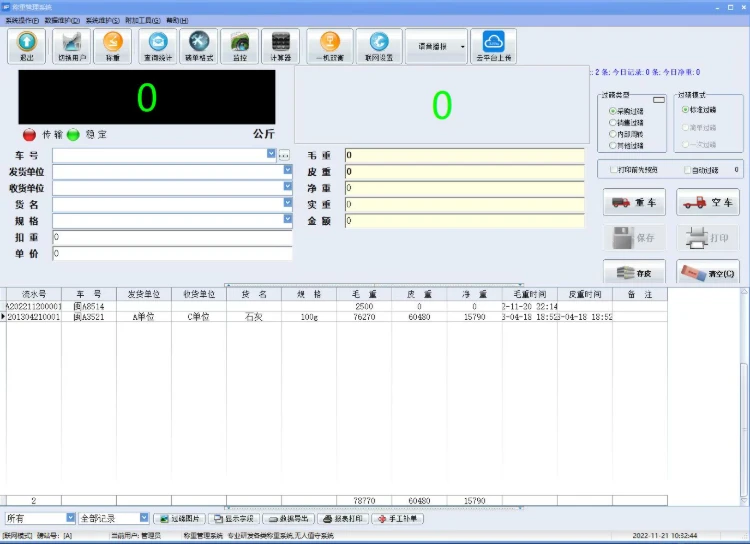Screen dimensions: 750x544
Task: Open 切换用户 switch user tool
Action: click(x=72, y=46)
